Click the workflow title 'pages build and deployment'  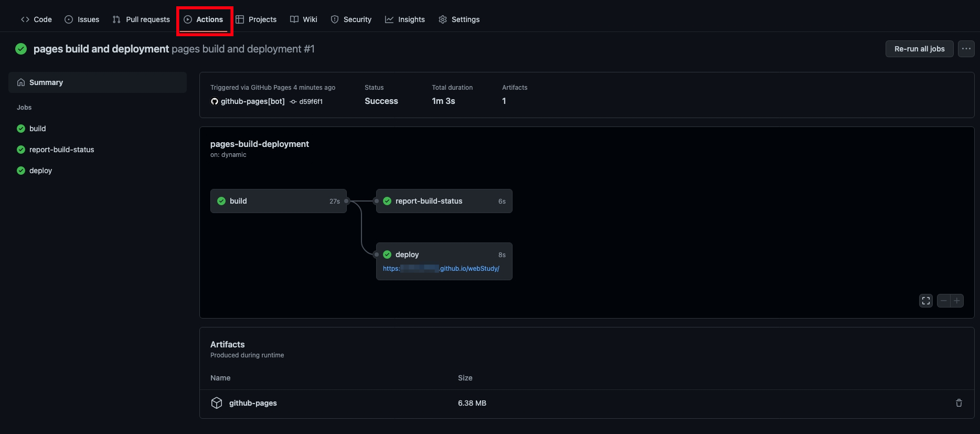tap(101, 49)
